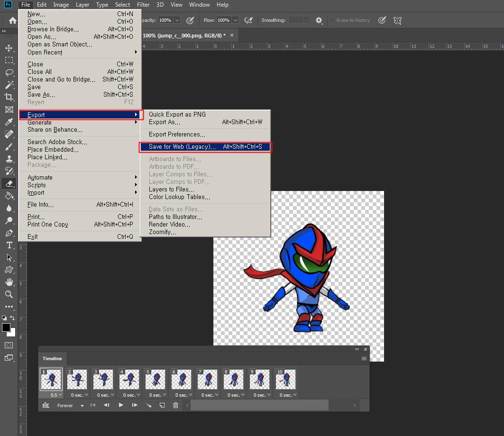
Task: Select the Path Selection tool
Action: tap(9, 257)
